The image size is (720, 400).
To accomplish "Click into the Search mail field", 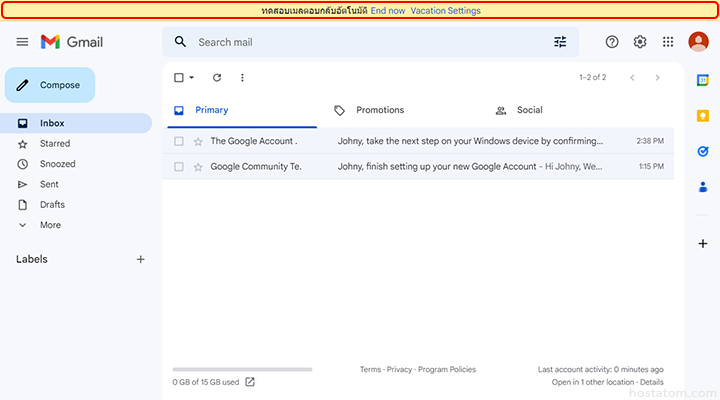I will pos(360,42).
